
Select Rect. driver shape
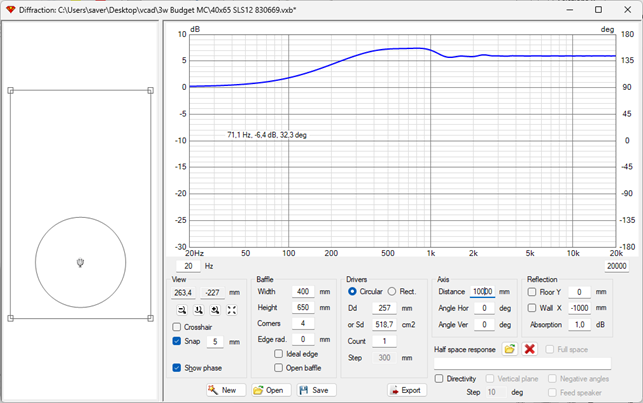pos(392,291)
